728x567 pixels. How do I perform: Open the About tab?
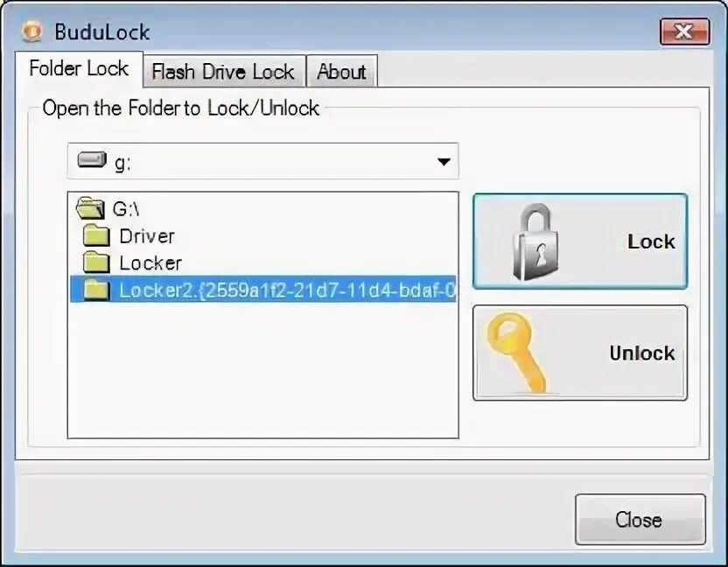click(x=342, y=71)
